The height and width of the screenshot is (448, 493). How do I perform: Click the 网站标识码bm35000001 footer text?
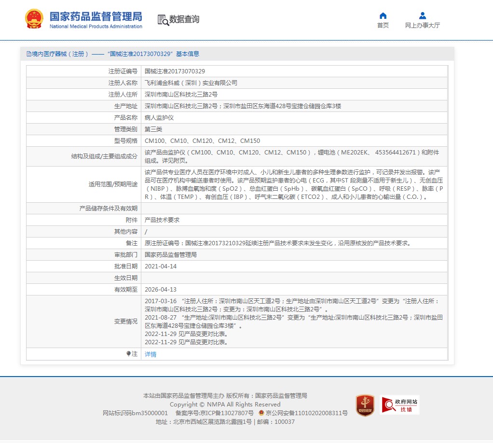pyautogui.click(x=135, y=413)
